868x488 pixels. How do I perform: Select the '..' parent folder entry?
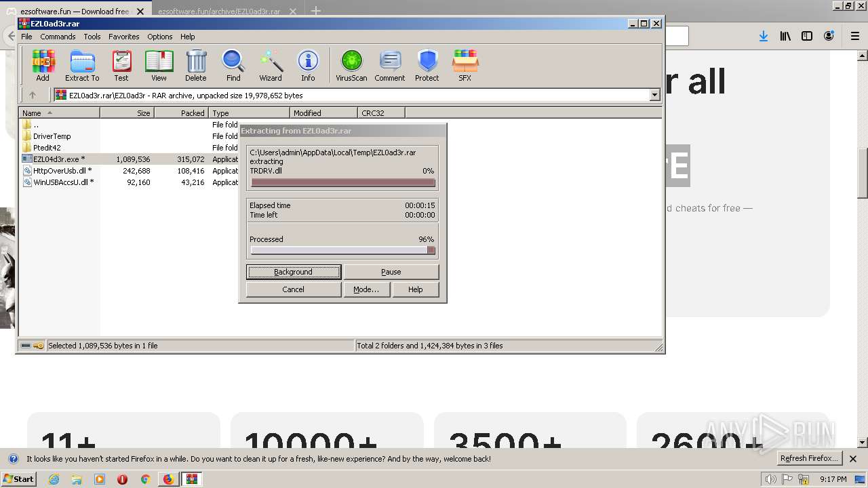[35, 125]
